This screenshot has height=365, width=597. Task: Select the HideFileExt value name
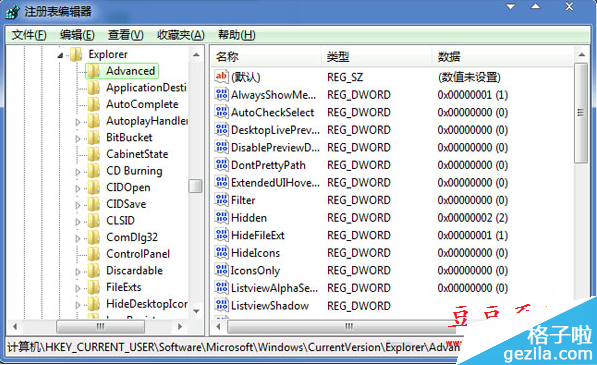[x=258, y=235]
